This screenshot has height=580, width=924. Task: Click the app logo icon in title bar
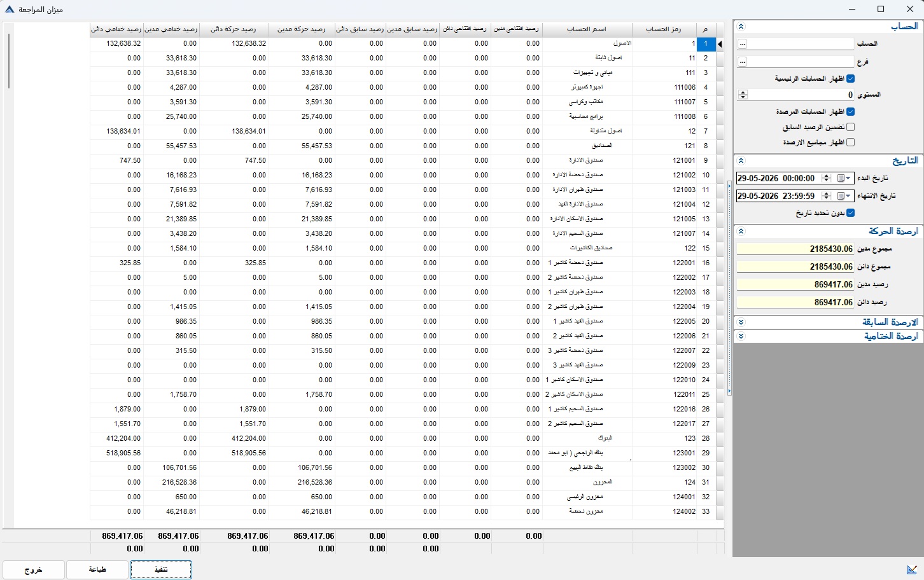coord(9,10)
